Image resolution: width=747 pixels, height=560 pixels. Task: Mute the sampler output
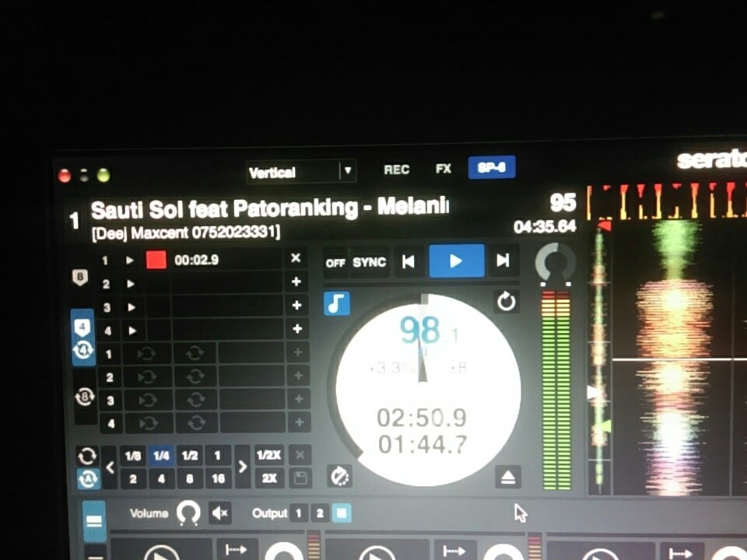coord(219,513)
